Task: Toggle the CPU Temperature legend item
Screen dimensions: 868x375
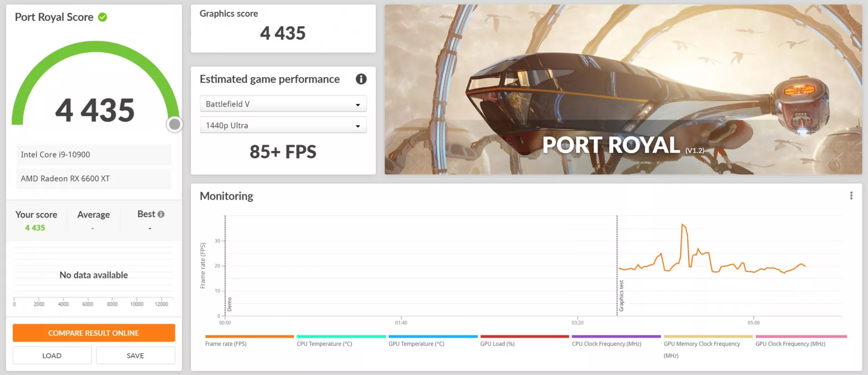Action: [341, 340]
